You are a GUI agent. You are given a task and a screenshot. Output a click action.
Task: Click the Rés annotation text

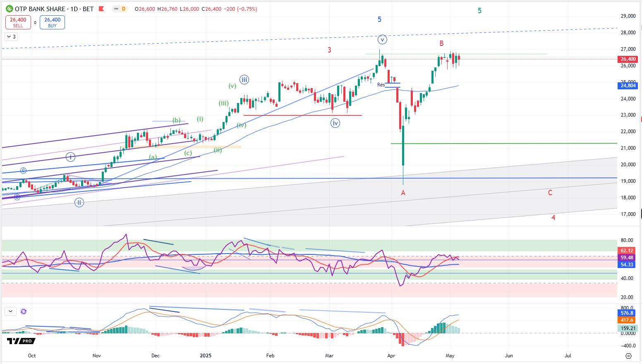(381, 85)
